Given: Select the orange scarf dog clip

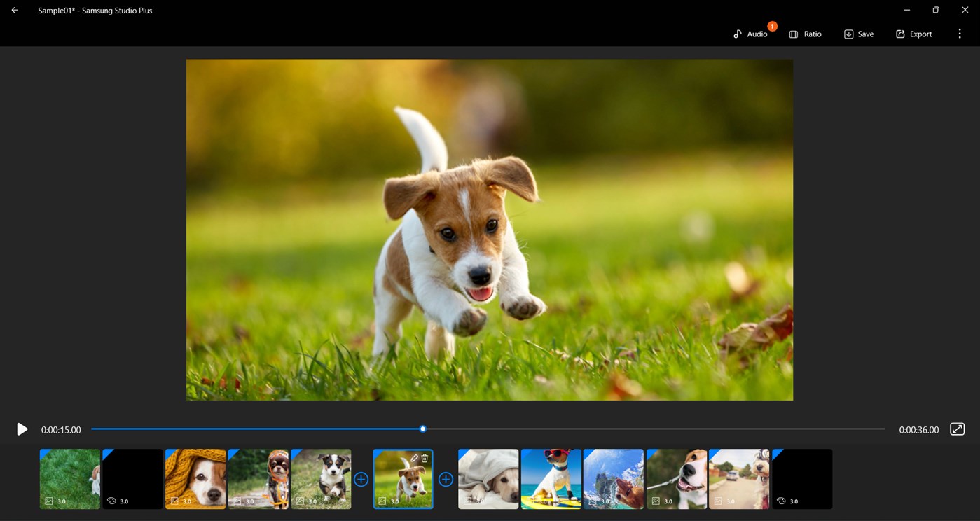Looking at the screenshot, I should [x=195, y=479].
